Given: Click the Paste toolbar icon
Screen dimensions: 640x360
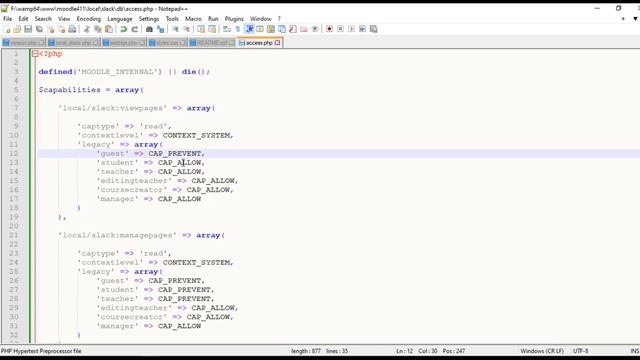Looking at the screenshot, I should pos(109,29).
